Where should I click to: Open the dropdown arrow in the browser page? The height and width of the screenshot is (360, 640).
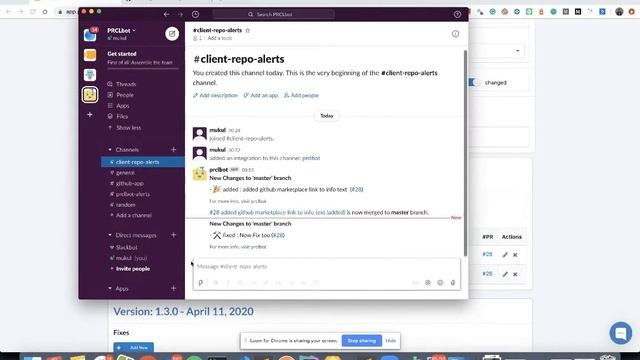pos(518,51)
